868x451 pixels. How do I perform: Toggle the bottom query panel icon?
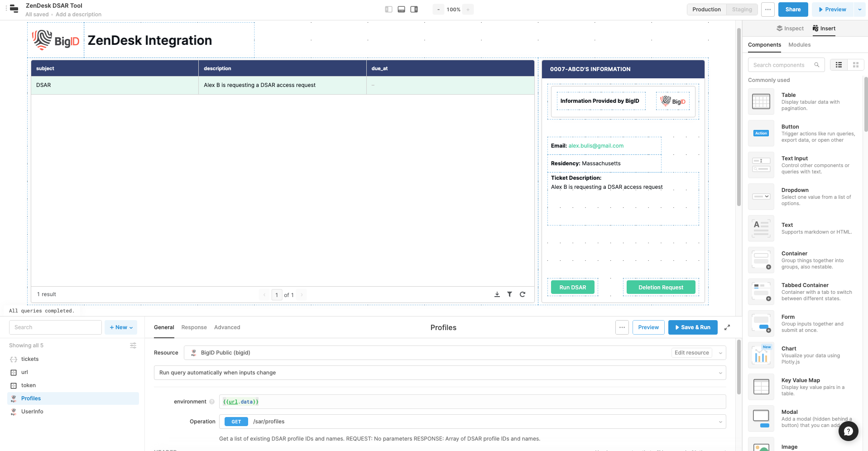[401, 10]
